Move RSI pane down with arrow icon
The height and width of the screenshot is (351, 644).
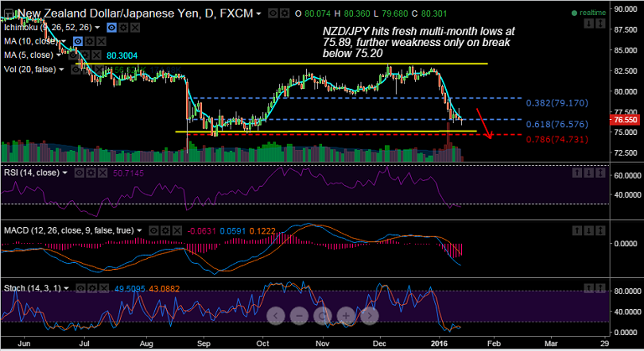tap(589, 173)
